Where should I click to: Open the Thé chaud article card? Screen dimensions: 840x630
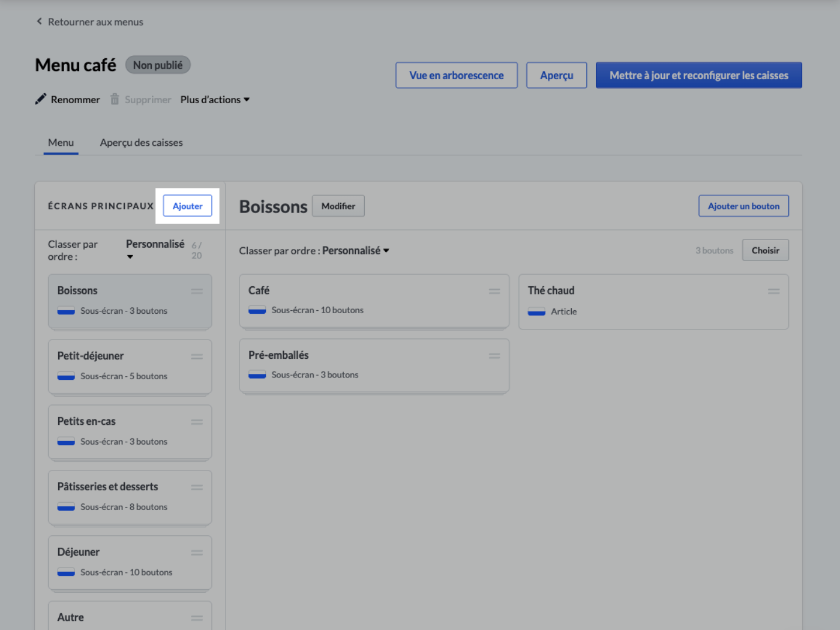point(653,302)
